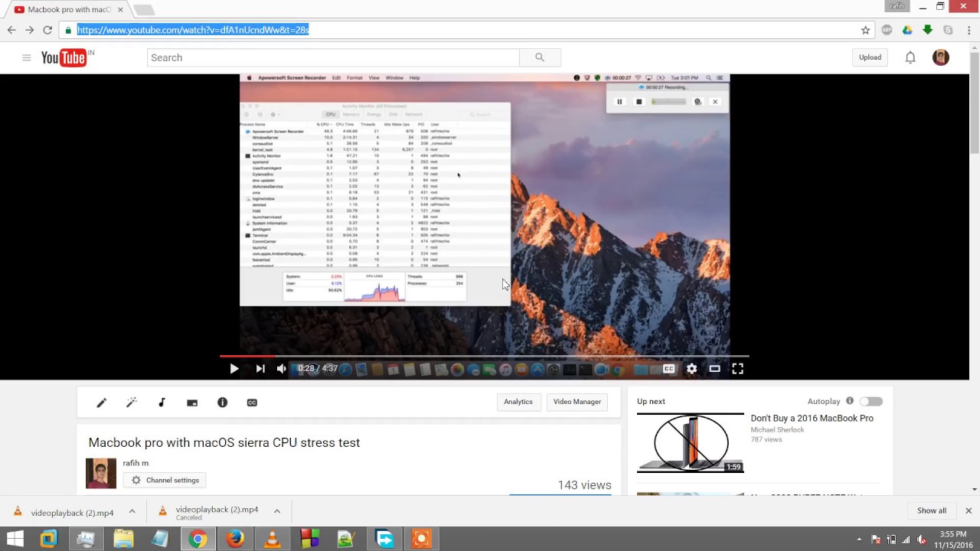Expand first videoplayback (2).mp4 download options
The image size is (980, 551).
pos(132,511)
